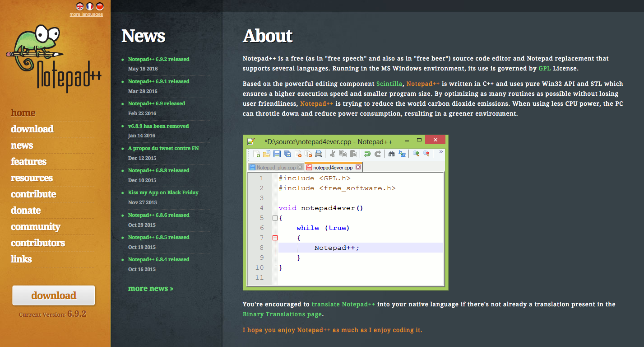Open Notepad++ 6.9.1 released news
This screenshot has width=644, height=347.
pos(158,81)
